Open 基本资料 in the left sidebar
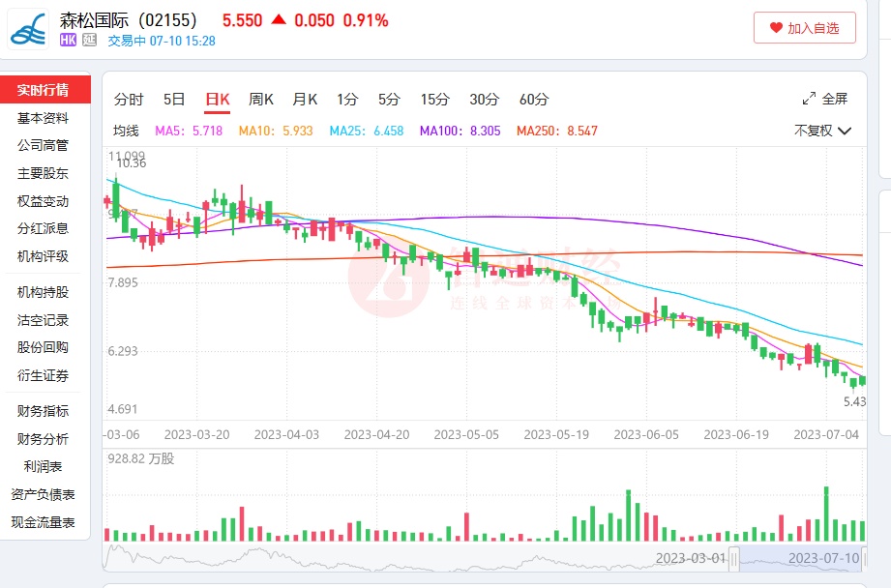 44,118
